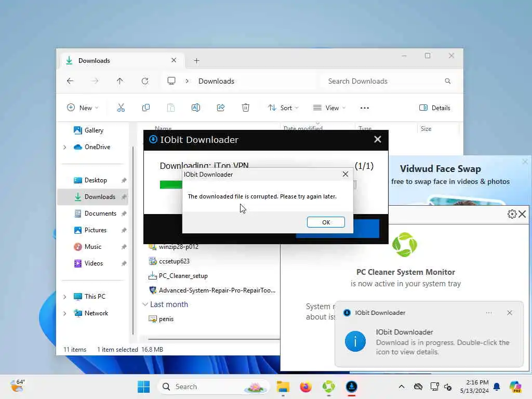Refresh the Downloads folder
The width and height of the screenshot is (532, 399).
tap(145, 81)
